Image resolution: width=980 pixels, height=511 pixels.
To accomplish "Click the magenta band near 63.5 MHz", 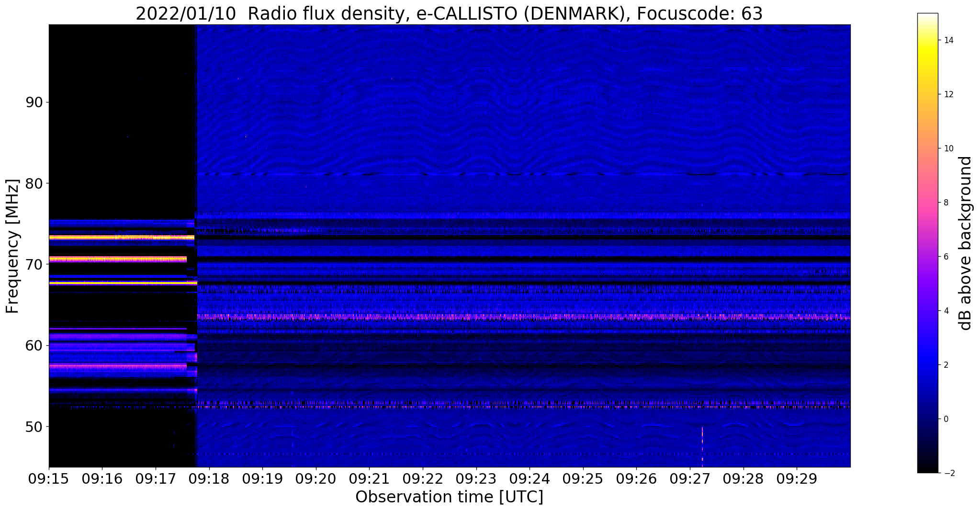I will (524, 317).
